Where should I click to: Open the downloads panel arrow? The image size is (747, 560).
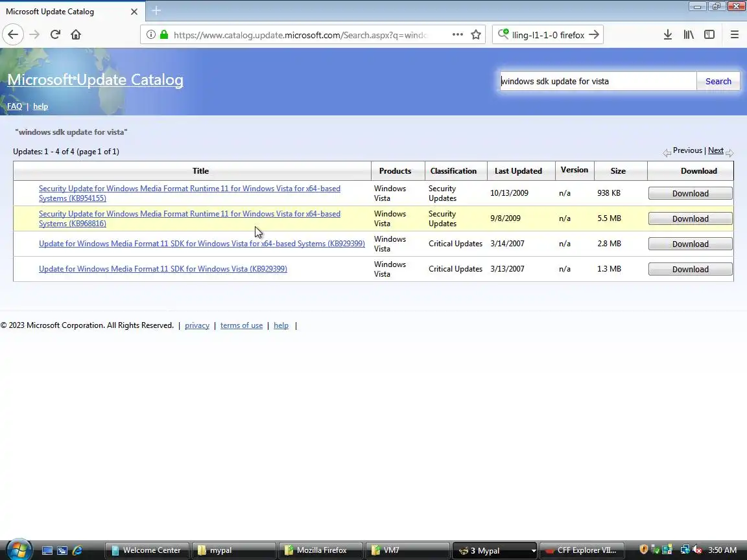click(668, 35)
